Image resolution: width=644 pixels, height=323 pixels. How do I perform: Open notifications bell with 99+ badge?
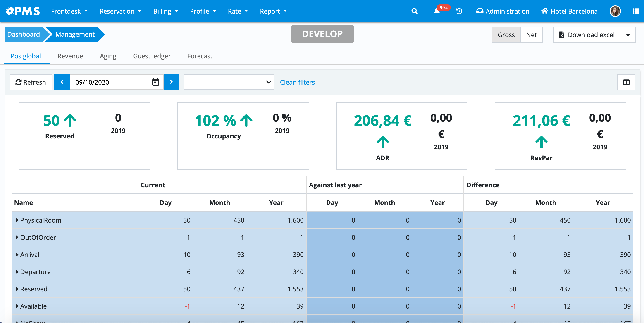[x=437, y=11]
